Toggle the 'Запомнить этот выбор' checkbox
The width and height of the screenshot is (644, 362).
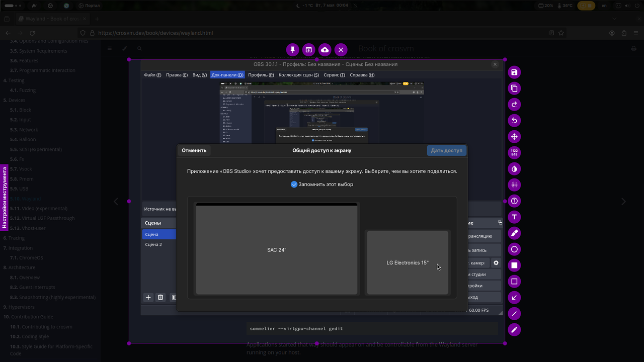pos(294,185)
